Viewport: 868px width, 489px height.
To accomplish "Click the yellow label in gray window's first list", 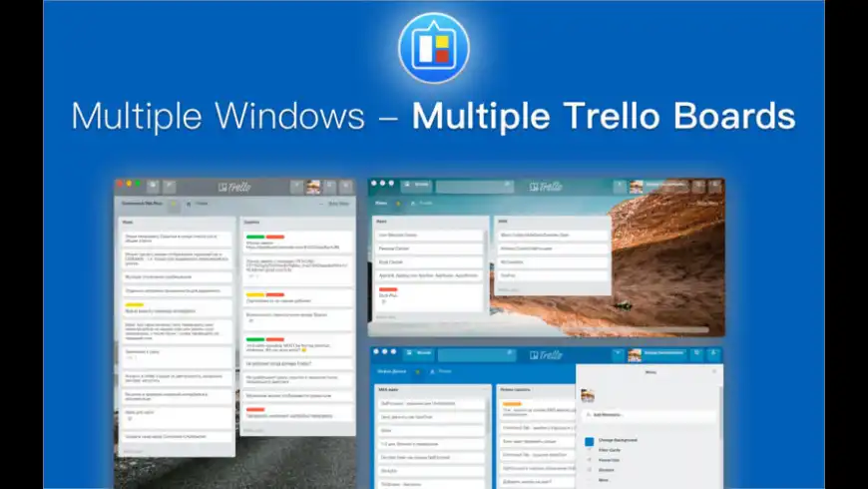I will pos(135,304).
